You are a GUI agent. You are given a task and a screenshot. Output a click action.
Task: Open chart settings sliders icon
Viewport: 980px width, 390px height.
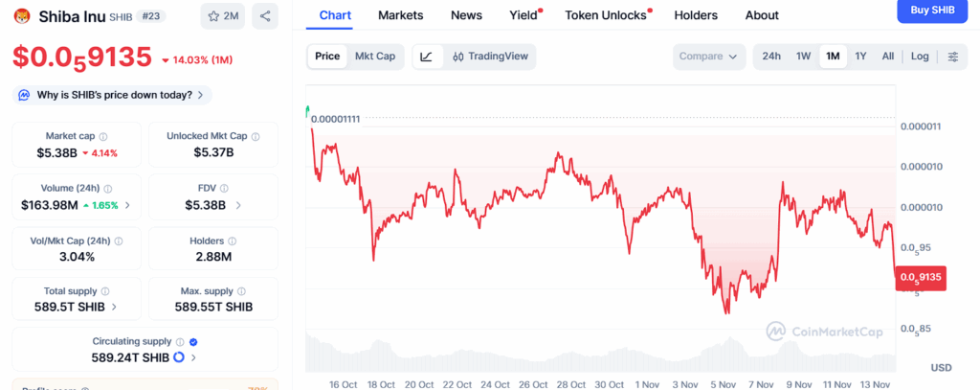click(x=953, y=57)
